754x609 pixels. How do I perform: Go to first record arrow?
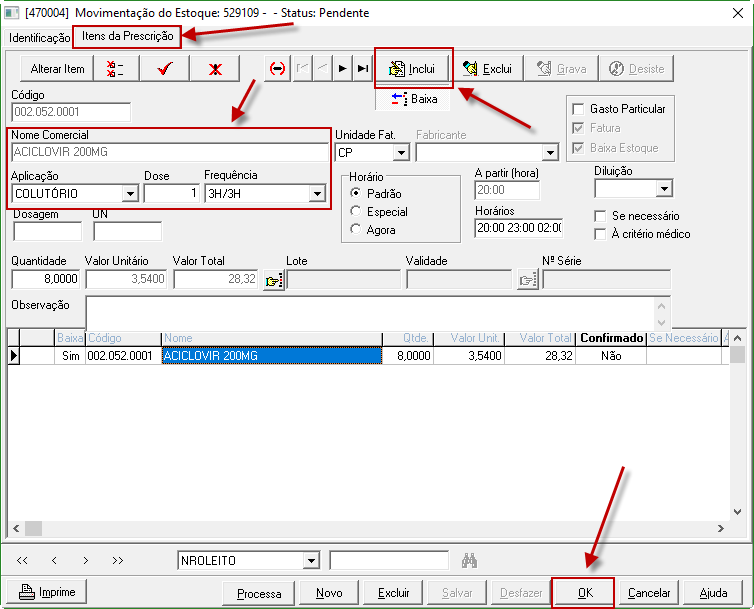coord(302,69)
